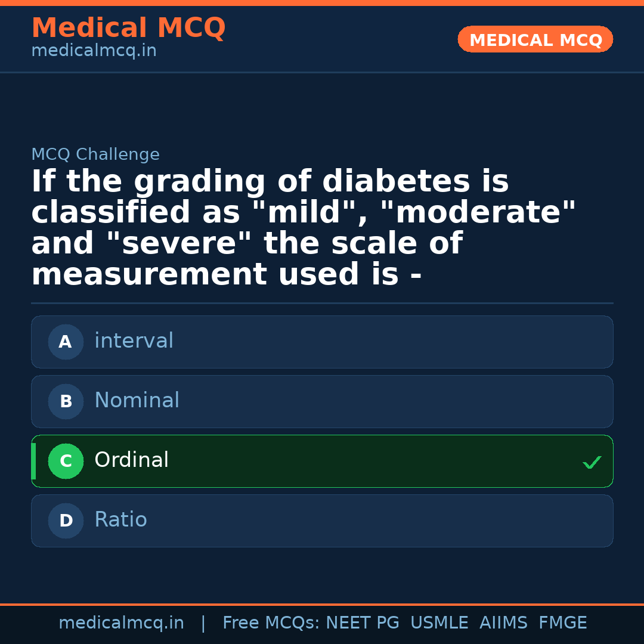Viewport: 644px width, 644px height.
Task: Select the "interval" answer text
Action: [134, 341]
